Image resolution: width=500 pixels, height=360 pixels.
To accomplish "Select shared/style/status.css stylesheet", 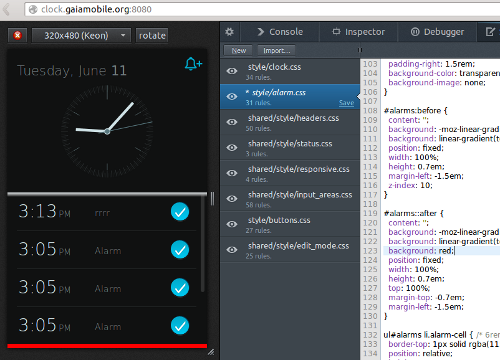I will pos(290,148).
